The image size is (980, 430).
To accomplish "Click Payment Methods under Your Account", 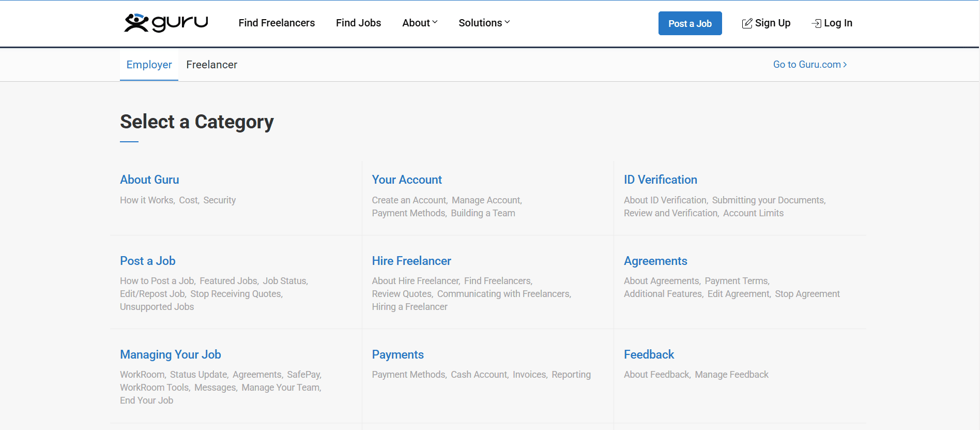I will click(x=408, y=213).
